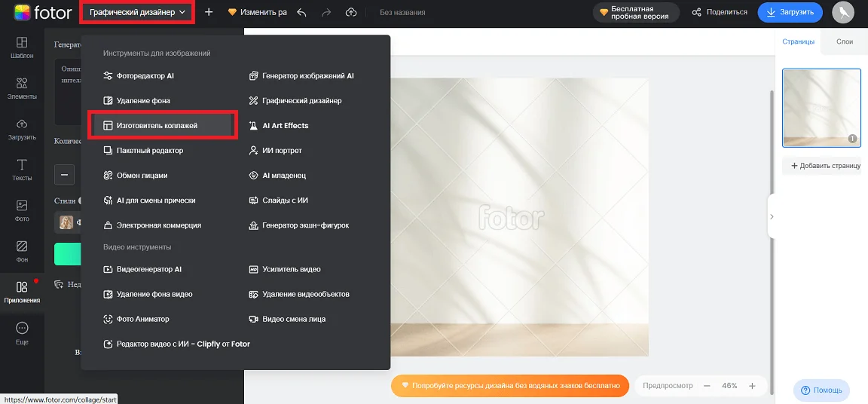Image resolution: width=868 pixels, height=404 pixels.
Task: Click the cloud save icon
Action: pyautogui.click(x=351, y=12)
